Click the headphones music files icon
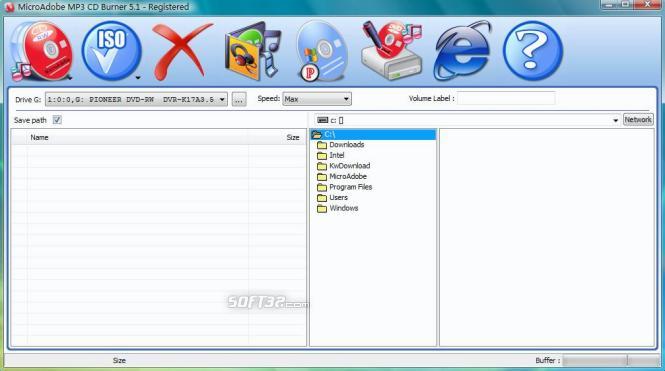The image size is (665, 371). (x=253, y=51)
